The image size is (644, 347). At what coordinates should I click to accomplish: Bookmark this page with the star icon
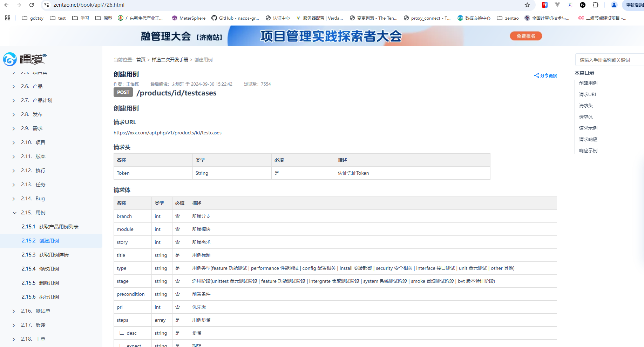tap(527, 5)
